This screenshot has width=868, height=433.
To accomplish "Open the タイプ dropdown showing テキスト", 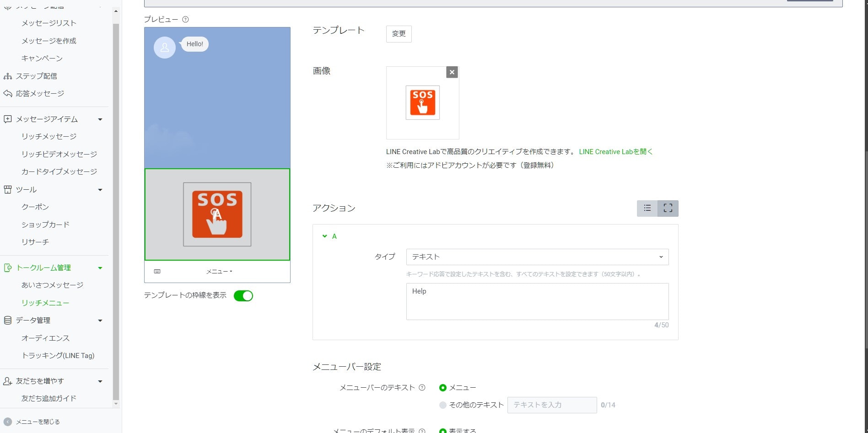I will point(536,257).
